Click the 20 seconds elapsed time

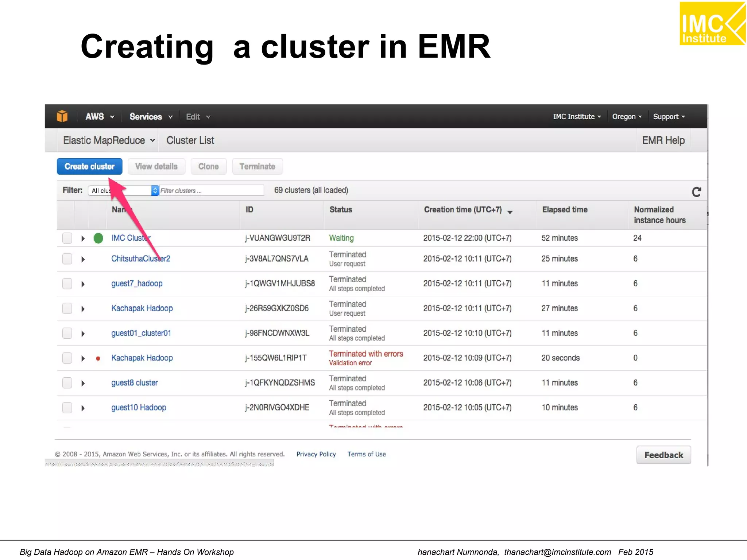[560, 358]
